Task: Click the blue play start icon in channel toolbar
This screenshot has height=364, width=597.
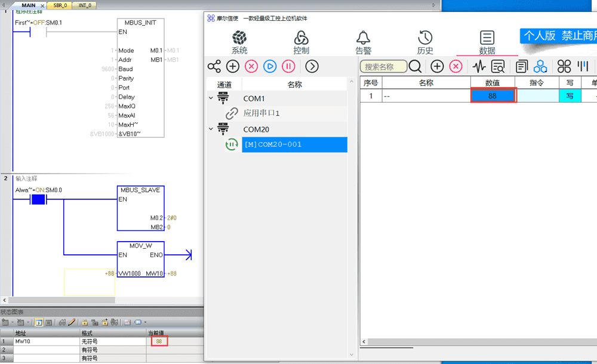Action: [x=270, y=66]
